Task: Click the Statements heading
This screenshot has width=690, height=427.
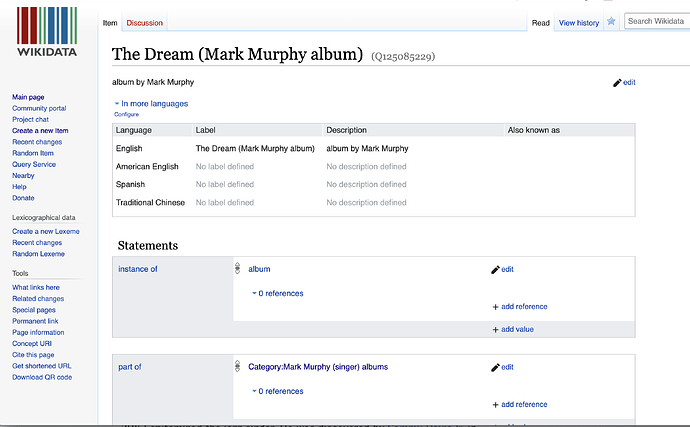Action: pos(148,246)
